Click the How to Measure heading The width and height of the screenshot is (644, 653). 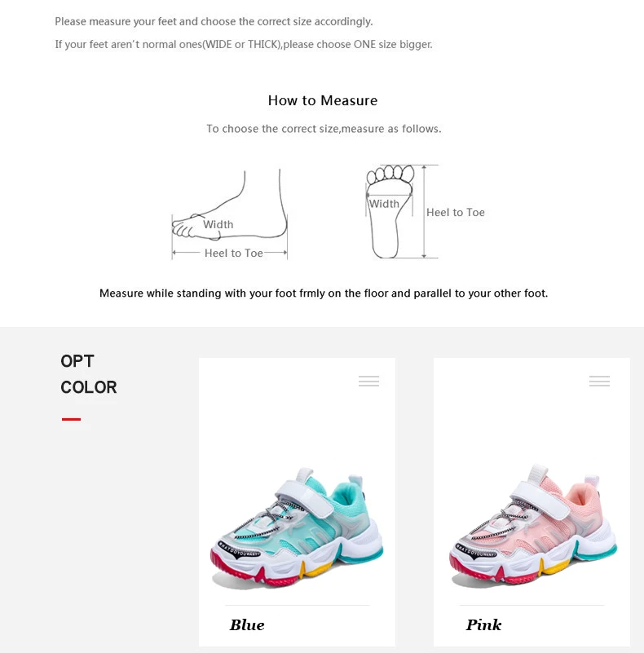pyautogui.click(x=323, y=100)
